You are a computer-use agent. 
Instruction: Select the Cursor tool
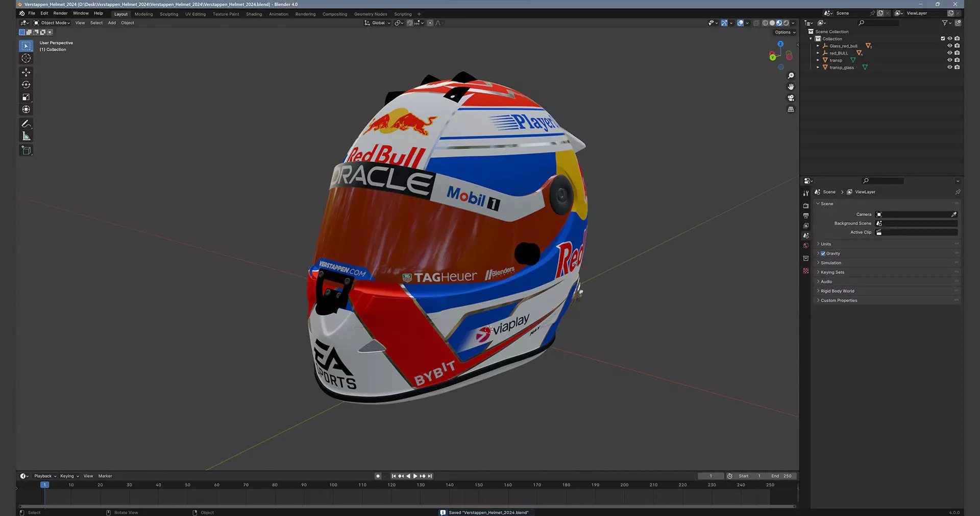pyautogui.click(x=26, y=58)
